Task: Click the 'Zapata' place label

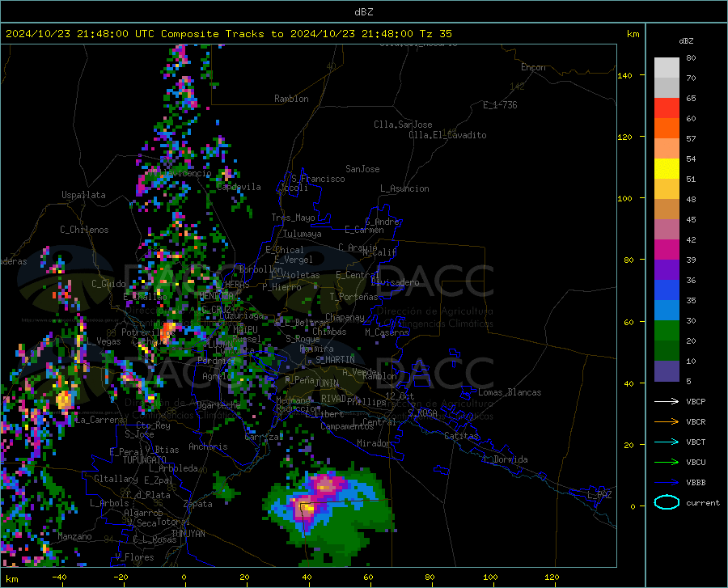Action: pos(198,504)
